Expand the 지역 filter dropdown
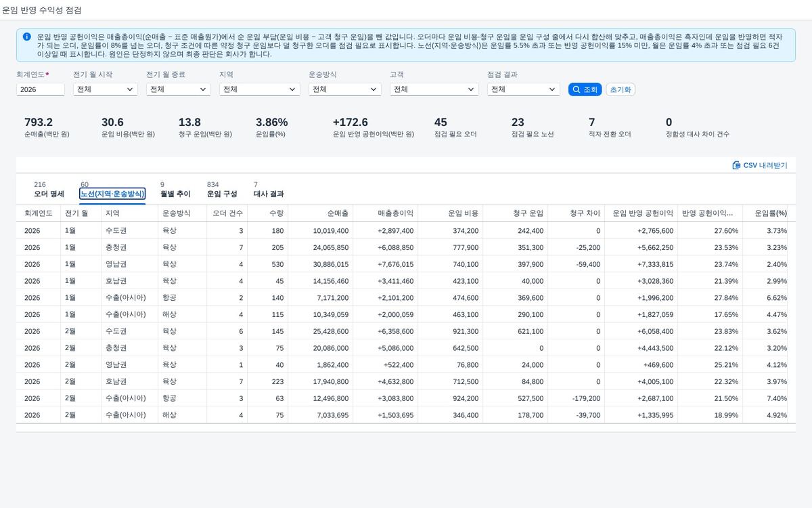The image size is (812, 508). pyautogui.click(x=260, y=89)
